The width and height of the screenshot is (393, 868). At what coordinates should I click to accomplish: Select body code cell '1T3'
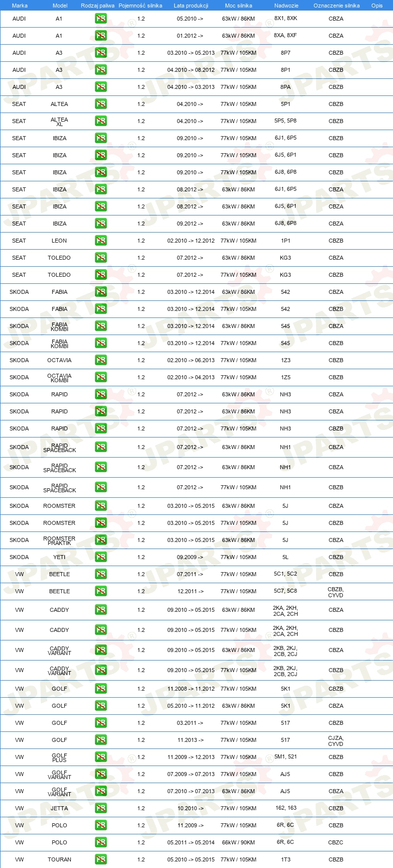(x=285, y=859)
